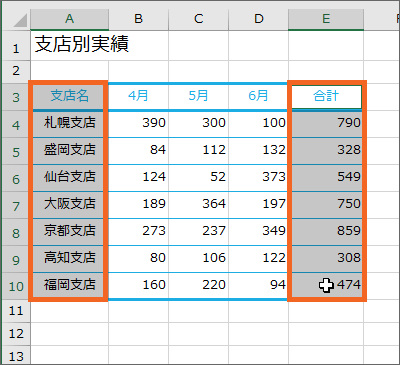The height and width of the screenshot is (365, 400).
Task: Select column C header
Action: (199, 19)
